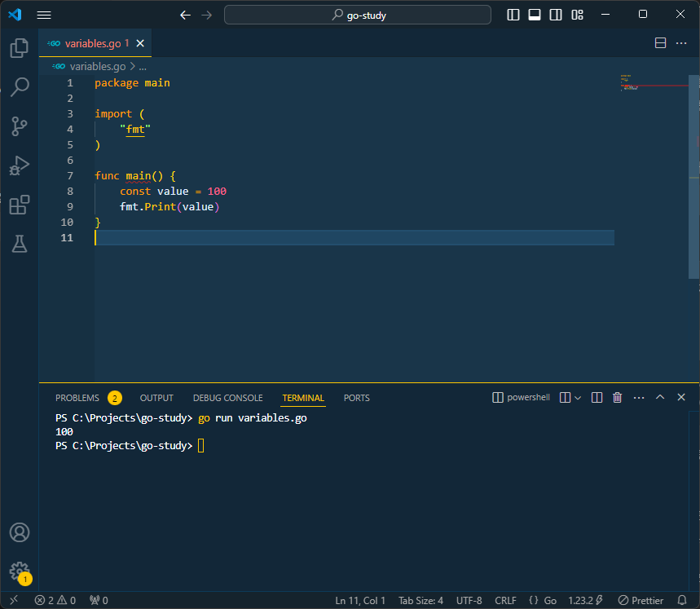Image resolution: width=700 pixels, height=609 pixels.
Task: Open the Testing flask icon view
Action: (x=20, y=243)
